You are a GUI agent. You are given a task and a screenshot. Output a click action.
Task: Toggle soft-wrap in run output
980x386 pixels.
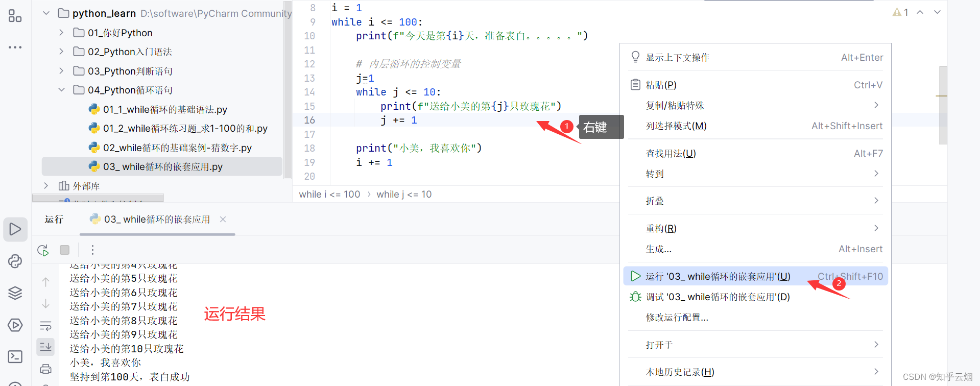click(45, 326)
